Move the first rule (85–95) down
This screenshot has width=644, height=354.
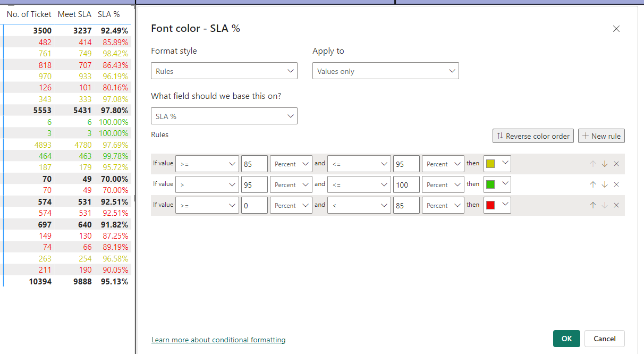605,164
